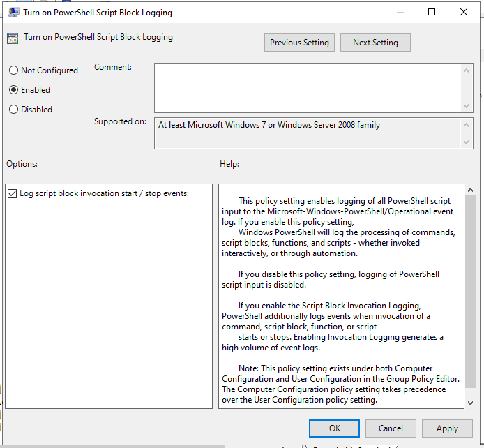Viewport: 484px width, 448px height.
Task: Close the dialog using the X button
Action: click(464, 13)
